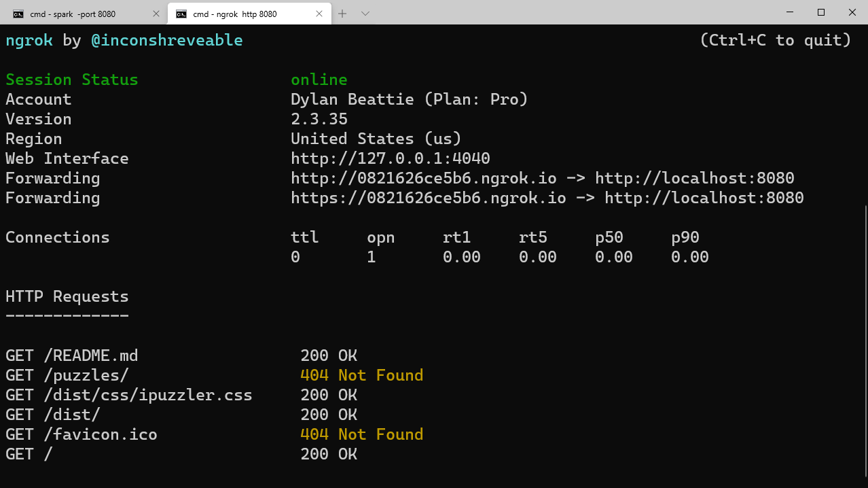
Task: Click the 'ngrok' title text
Action: [x=29, y=40]
